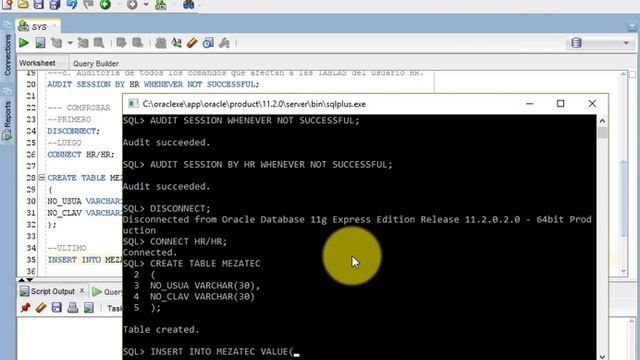Screen dimensions: 640x360
Task: Click the To Upper/Lower/InitCap icon
Action: point(176,42)
